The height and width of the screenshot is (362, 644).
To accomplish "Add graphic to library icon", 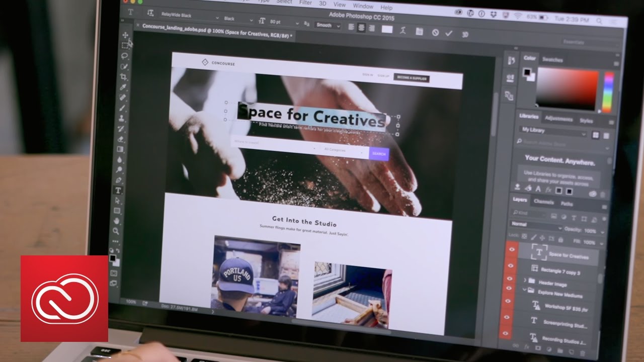I will point(517,187).
